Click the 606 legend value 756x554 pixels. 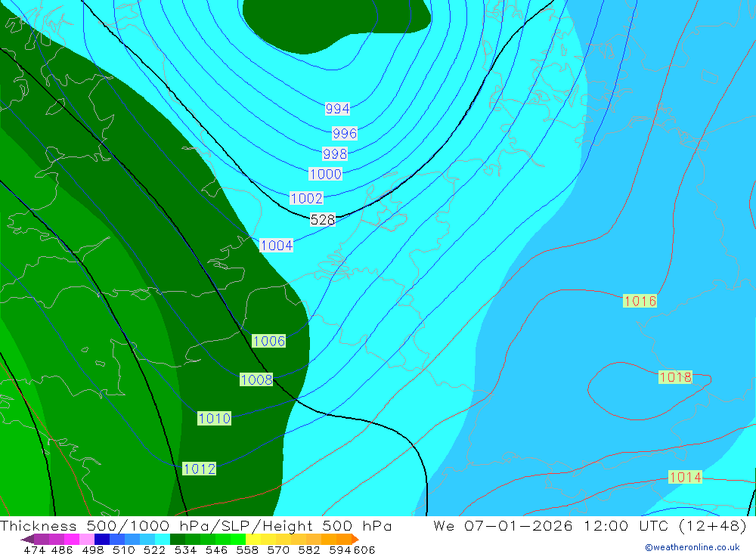pos(364,549)
